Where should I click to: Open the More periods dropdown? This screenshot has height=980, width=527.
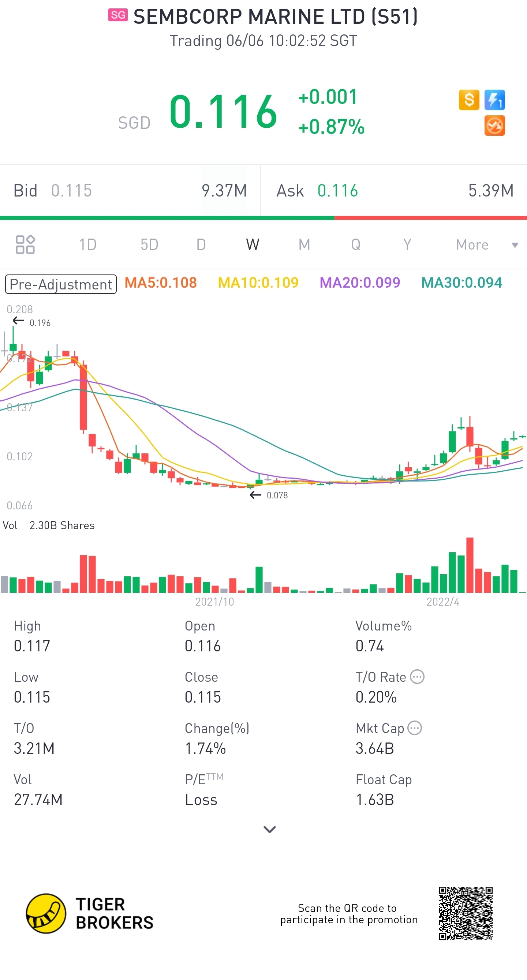pyautogui.click(x=487, y=245)
